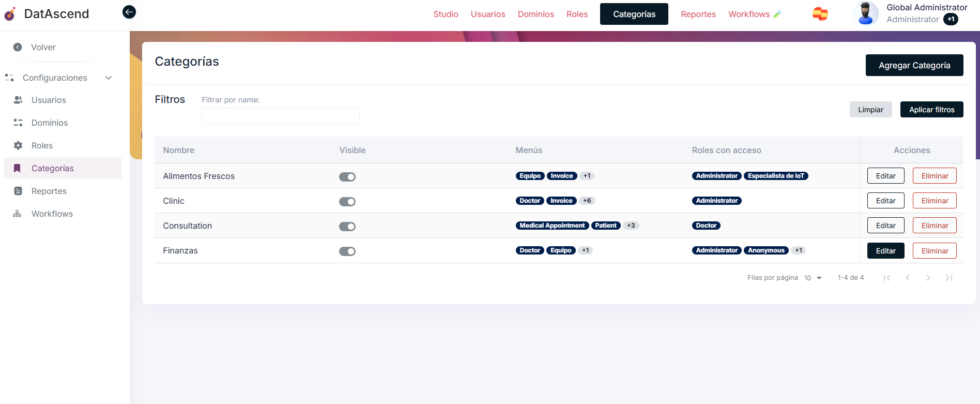Go to the last page of results
Screen dimensions: 980x404
point(948,278)
